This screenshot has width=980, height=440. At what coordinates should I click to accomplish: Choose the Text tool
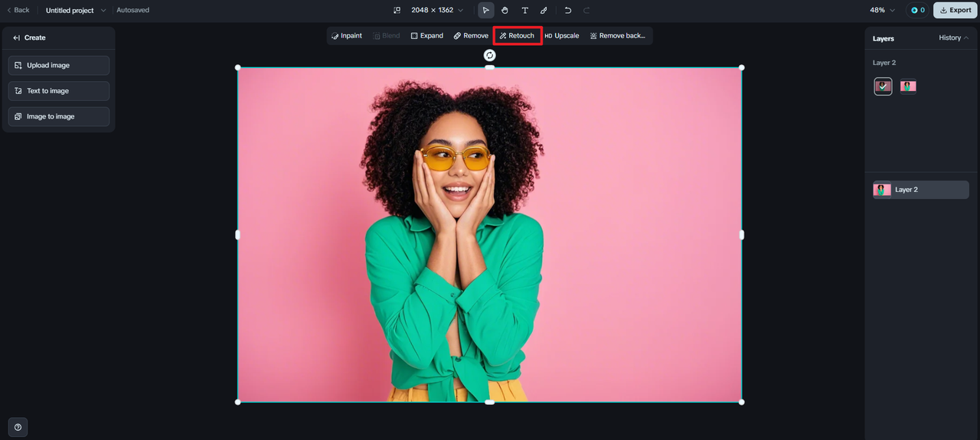click(524, 10)
